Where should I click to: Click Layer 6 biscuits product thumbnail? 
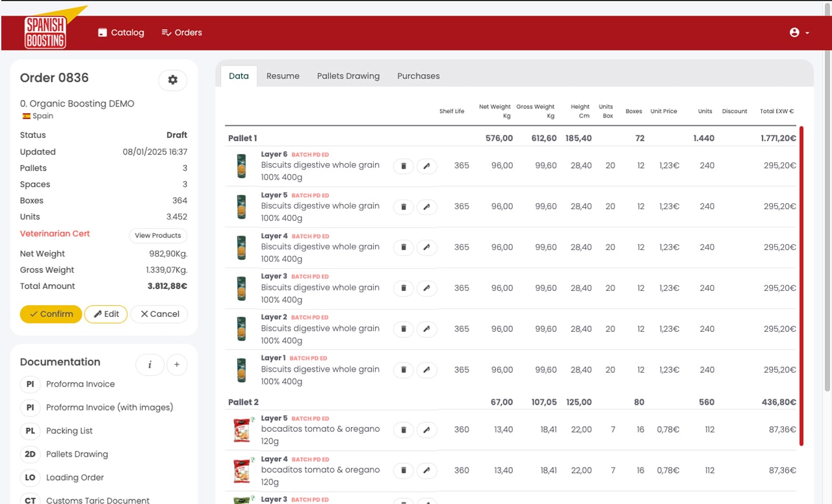242,166
